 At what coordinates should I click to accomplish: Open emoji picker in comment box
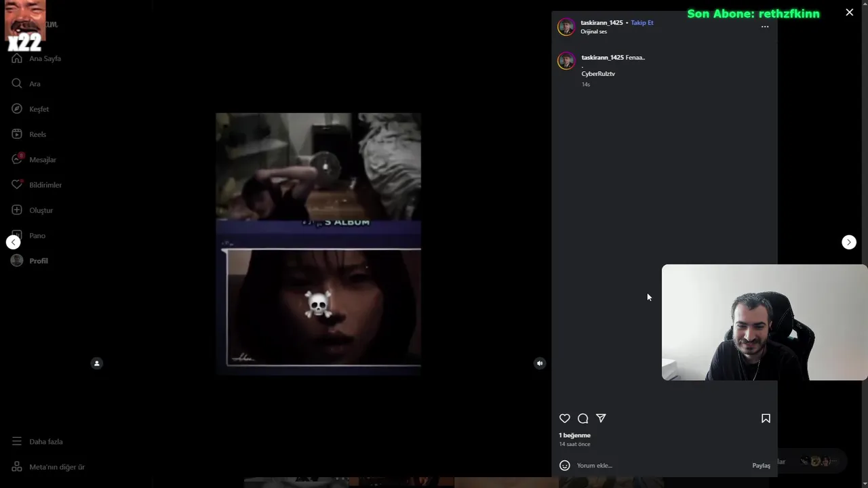[565, 466]
